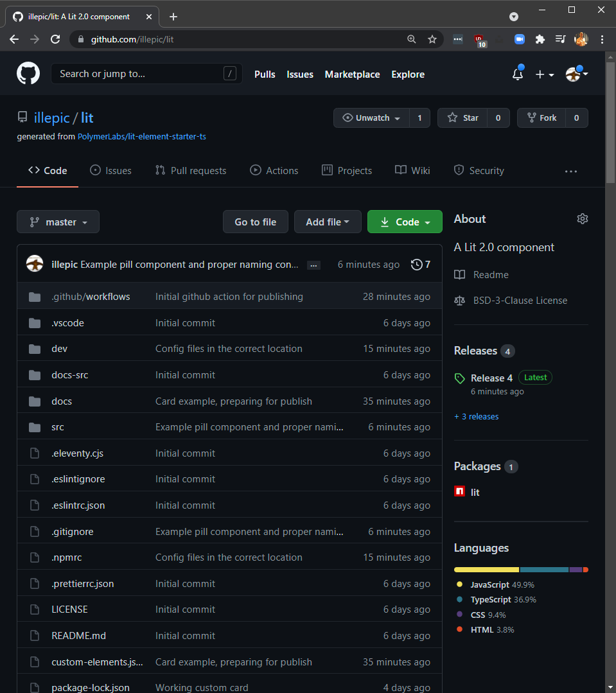Image resolution: width=616 pixels, height=693 pixels.
Task: Open the green Code dropdown
Action: pyautogui.click(x=405, y=222)
